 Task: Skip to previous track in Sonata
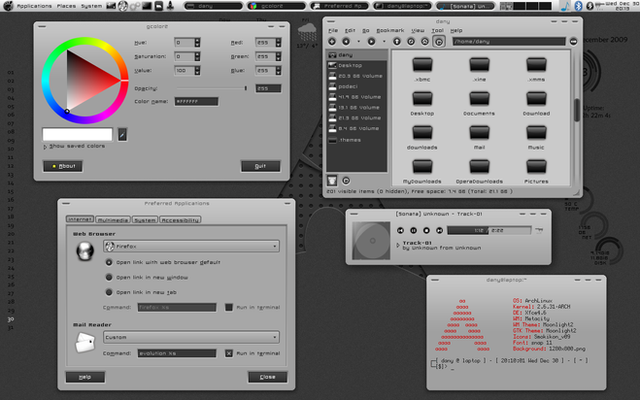[x=400, y=231]
